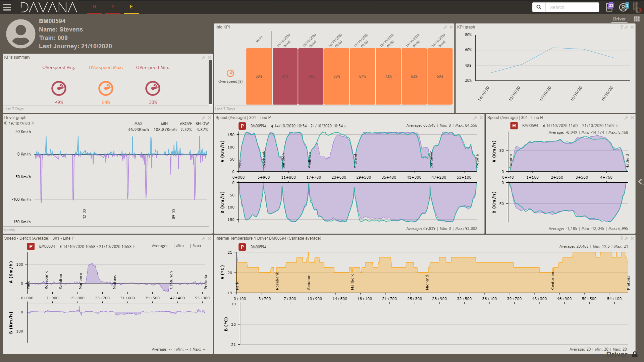644x362 pixels.
Task: Open help for Internal Temperature panel
Action: click(622, 238)
